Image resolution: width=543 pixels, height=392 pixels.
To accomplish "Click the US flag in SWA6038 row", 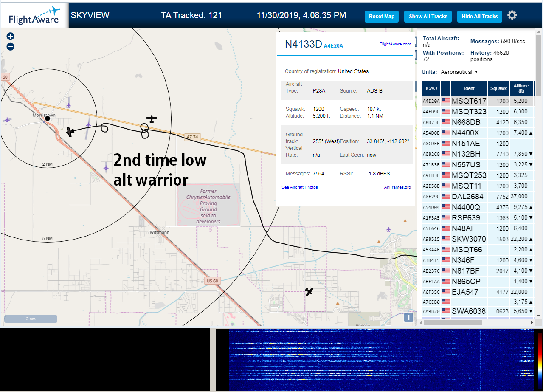I will pyautogui.click(x=446, y=311).
